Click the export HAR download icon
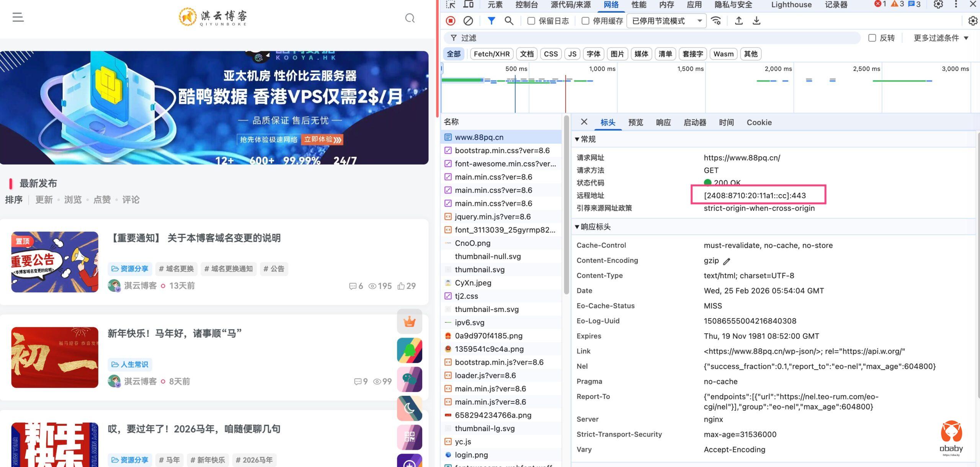Screen dimensions: 980x467 756,21
